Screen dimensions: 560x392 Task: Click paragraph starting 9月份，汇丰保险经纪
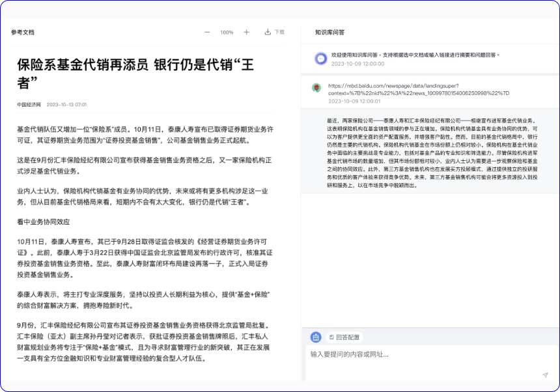click(144, 342)
